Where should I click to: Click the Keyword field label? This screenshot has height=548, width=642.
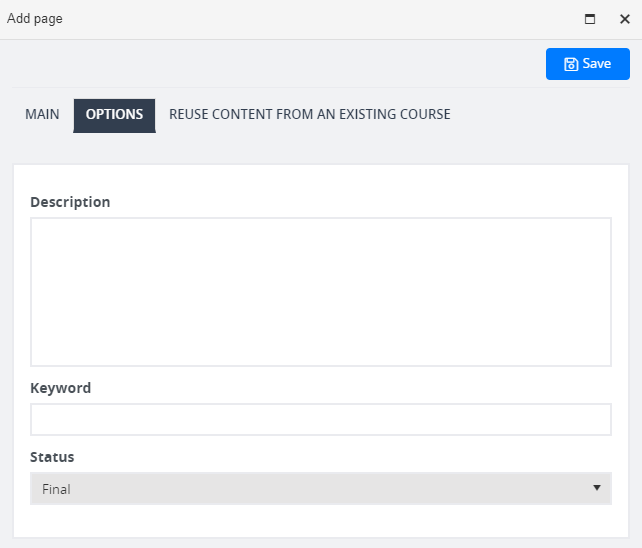click(x=61, y=388)
